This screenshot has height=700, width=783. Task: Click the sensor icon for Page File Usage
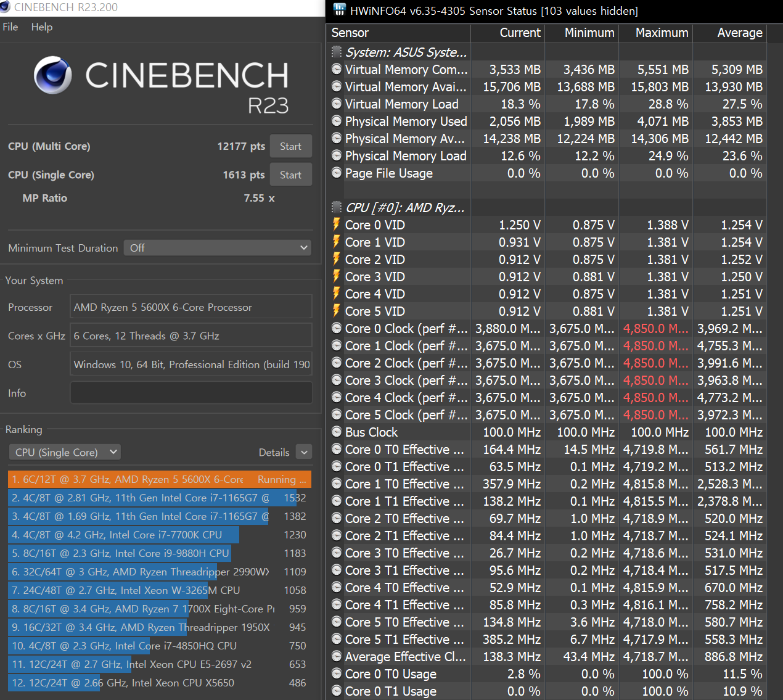337,173
